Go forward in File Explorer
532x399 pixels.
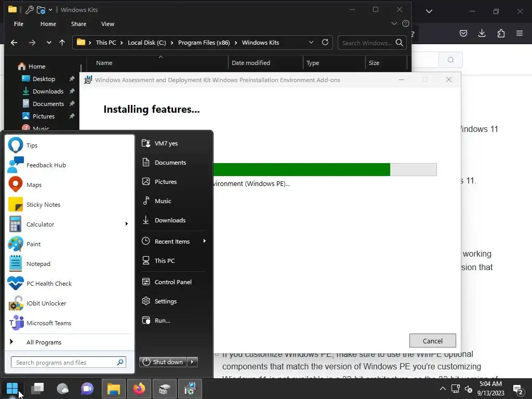pyautogui.click(x=32, y=43)
